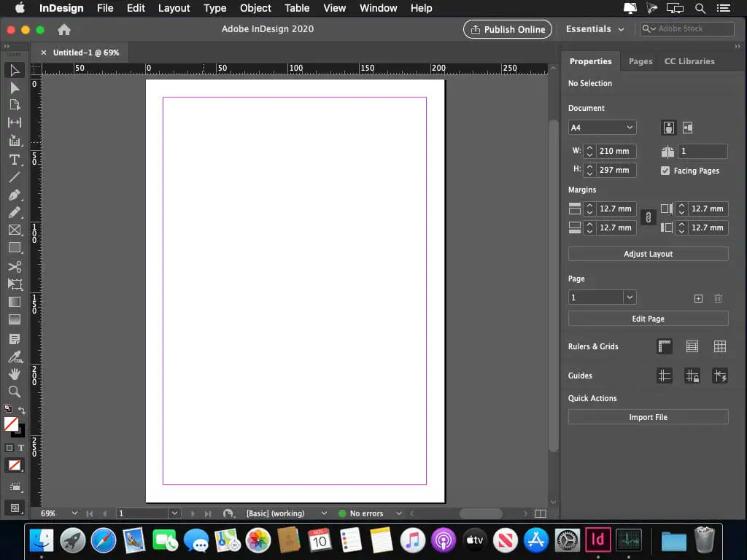Activate the Pen tool

pyautogui.click(x=15, y=195)
